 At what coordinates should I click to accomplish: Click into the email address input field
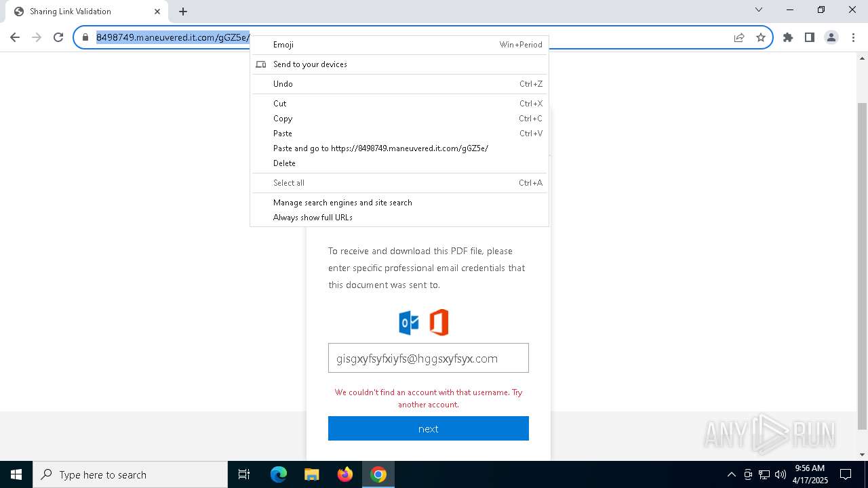click(x=429, y=358)
